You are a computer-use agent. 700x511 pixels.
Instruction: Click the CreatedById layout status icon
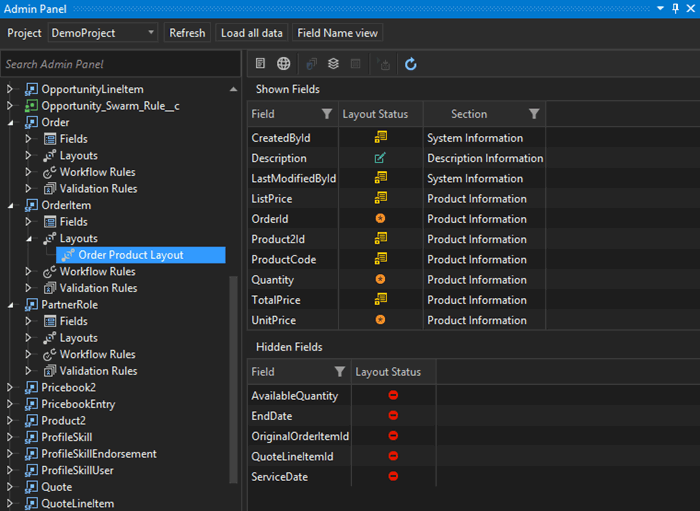[381, 137]
